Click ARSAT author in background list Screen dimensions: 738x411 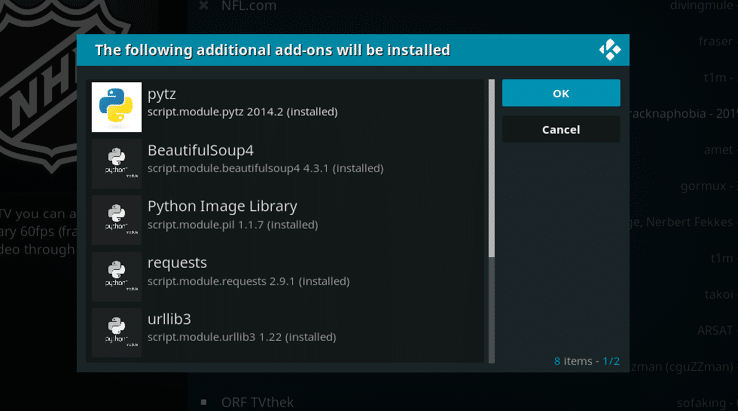coord(714,330)
